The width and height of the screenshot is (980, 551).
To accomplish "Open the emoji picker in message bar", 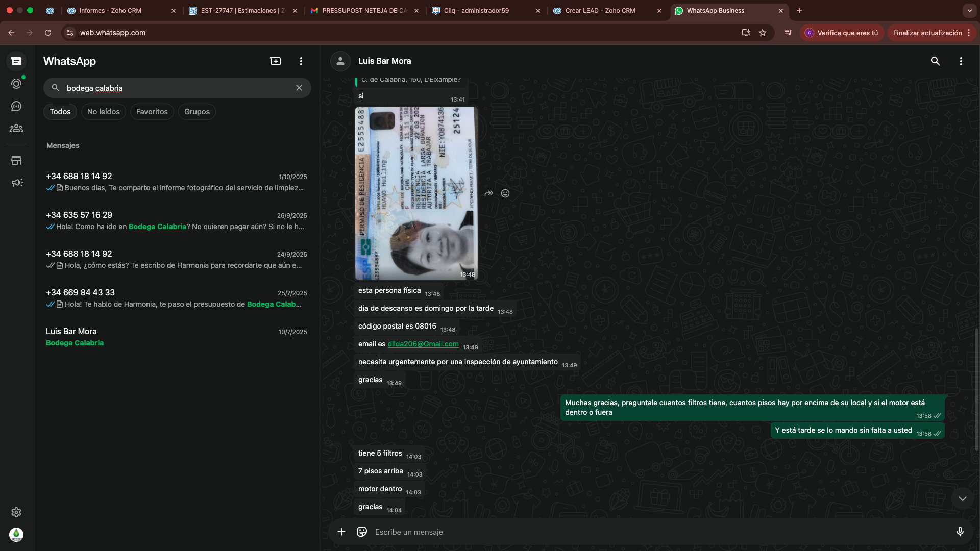I will (x=362, y=532).
